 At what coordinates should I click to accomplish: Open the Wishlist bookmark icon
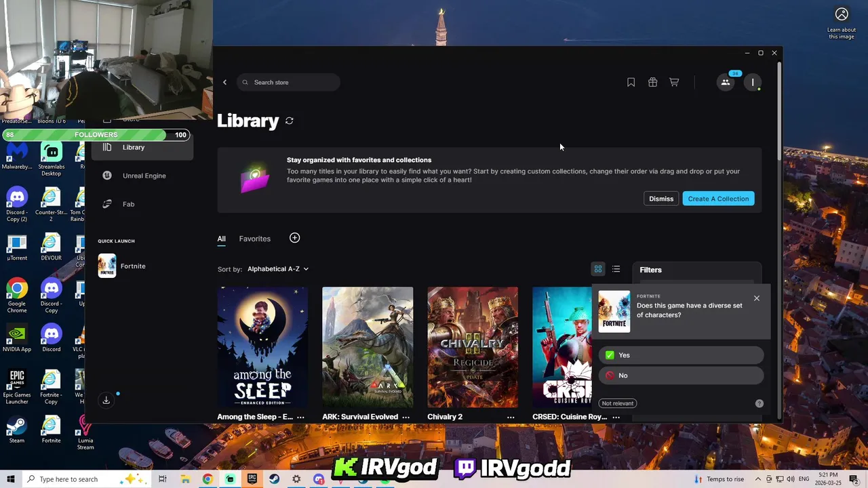pos(631,82)
